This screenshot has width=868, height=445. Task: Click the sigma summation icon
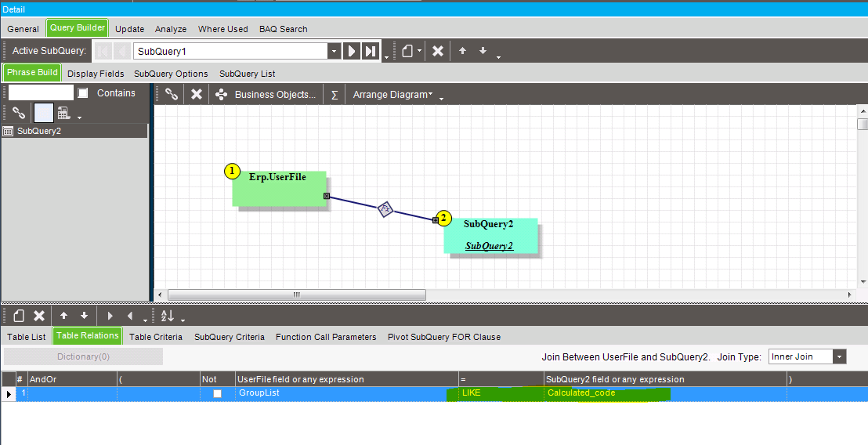click(335, 95)
